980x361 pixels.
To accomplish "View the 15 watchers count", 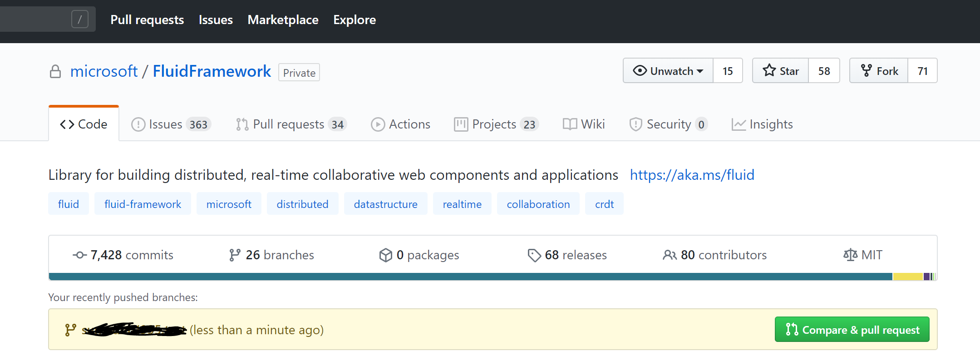I will tap(728, 71).
